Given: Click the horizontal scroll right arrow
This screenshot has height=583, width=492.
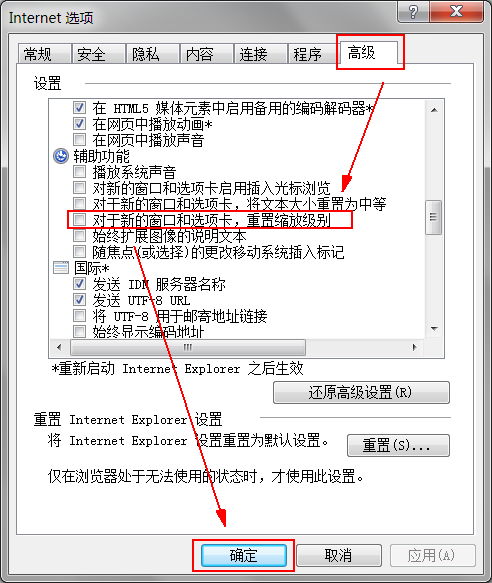Looking at the screenshot, I should coord(415,348).
